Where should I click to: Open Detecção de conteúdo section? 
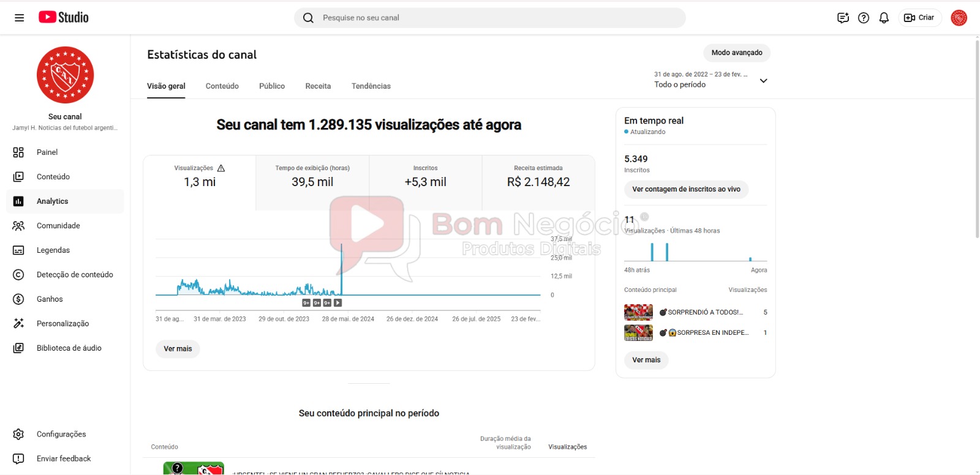(x=65, y=275)
